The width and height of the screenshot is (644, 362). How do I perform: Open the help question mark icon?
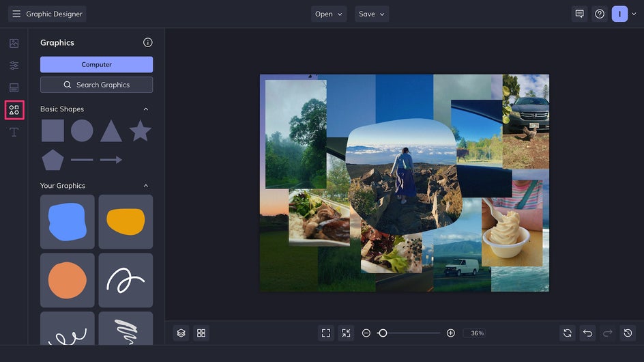[x=600, y=14]
